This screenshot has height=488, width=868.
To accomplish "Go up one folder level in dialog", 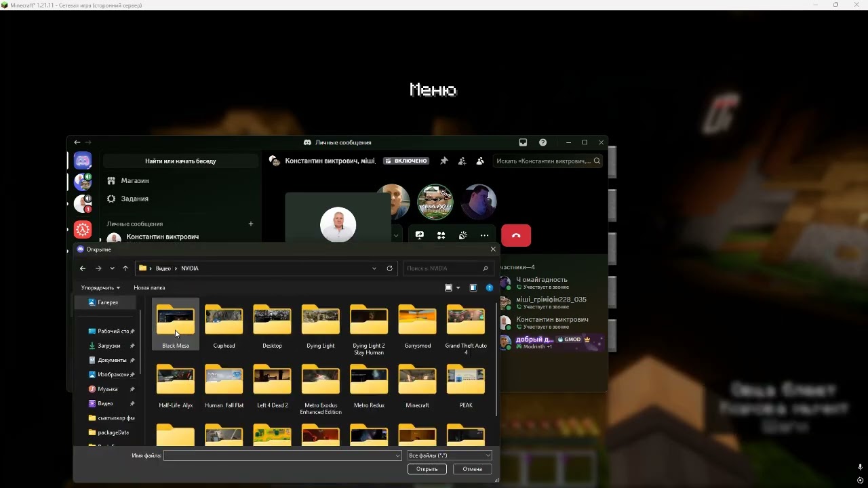I will click(125, 268).
